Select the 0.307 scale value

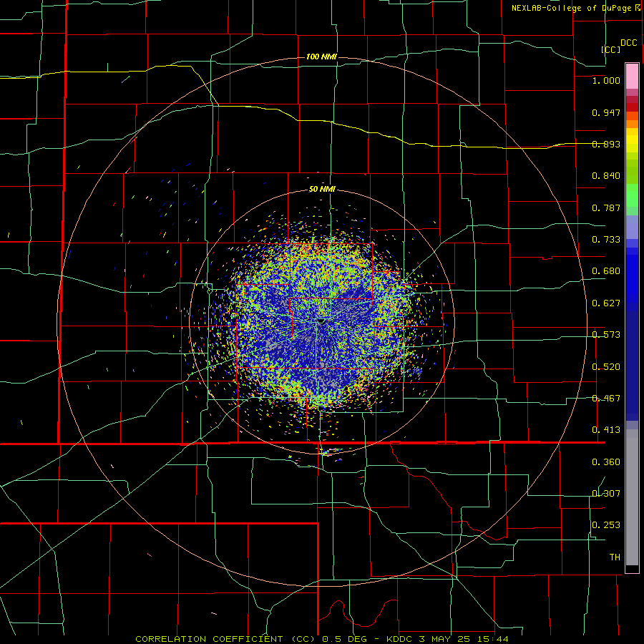click(606, 494)
